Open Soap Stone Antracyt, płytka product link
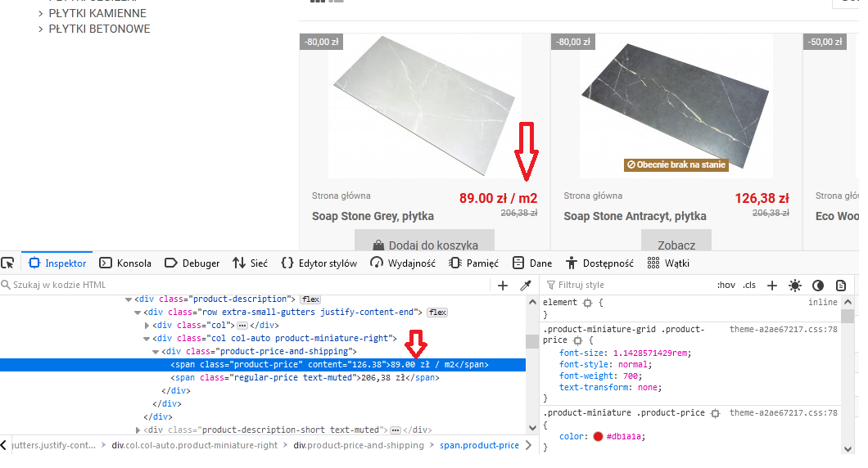This screenshot has width=868, height=468. coord(635,216)
